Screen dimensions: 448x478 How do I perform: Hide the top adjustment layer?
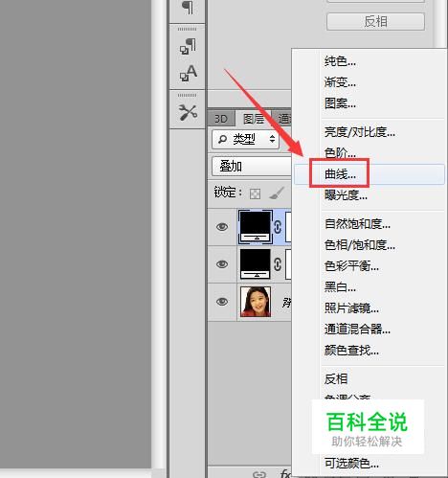click(222, 227)
